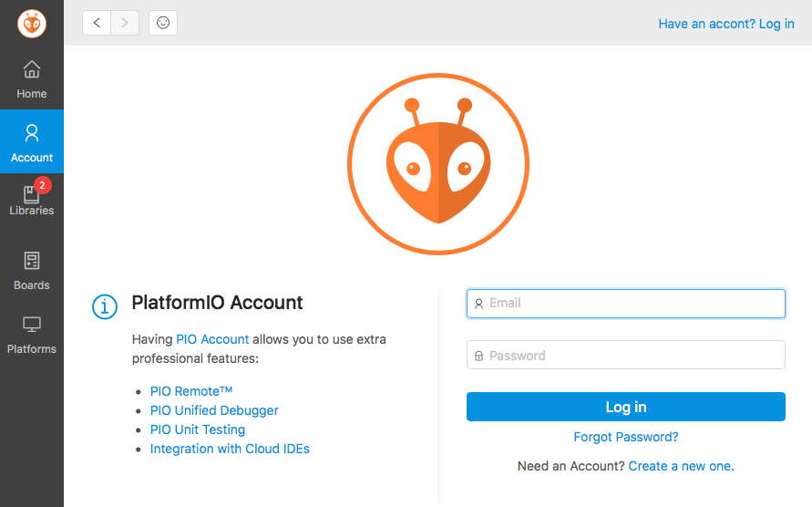
Task: Click the PlatformIO logo in sidebar top
Action: (32, 24)
